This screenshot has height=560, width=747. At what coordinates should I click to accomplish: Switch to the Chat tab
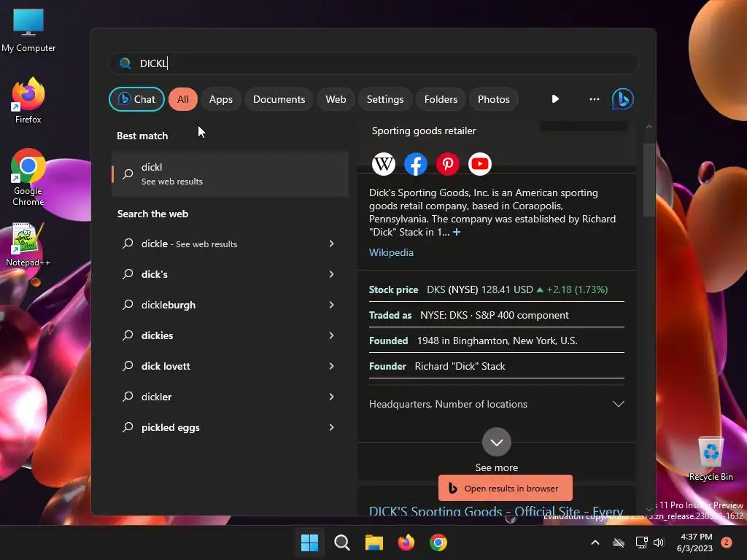pos(136,99)
